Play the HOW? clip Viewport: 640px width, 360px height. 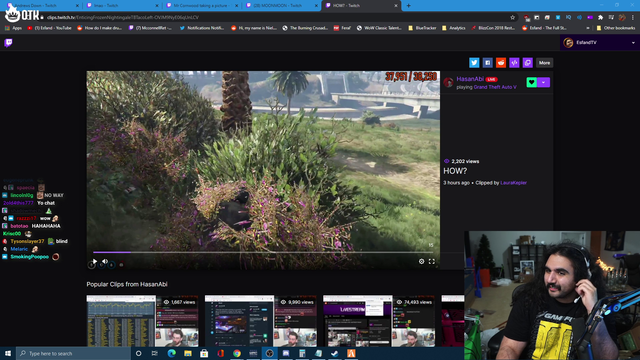[94, 261]
